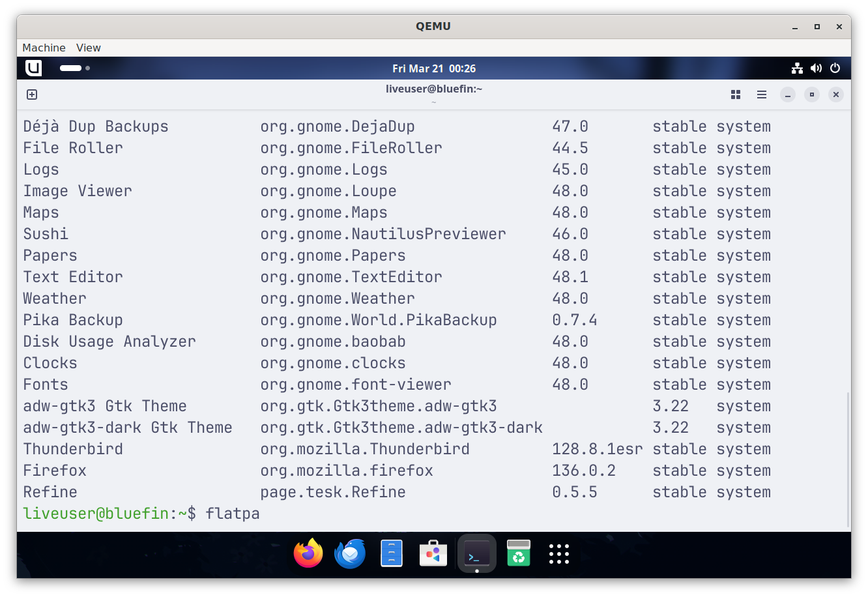The width and height of the screenshot is (868, 597).
Task: Click the 'org.gnome.font-viewer' application ID
Action: point(356,385)
